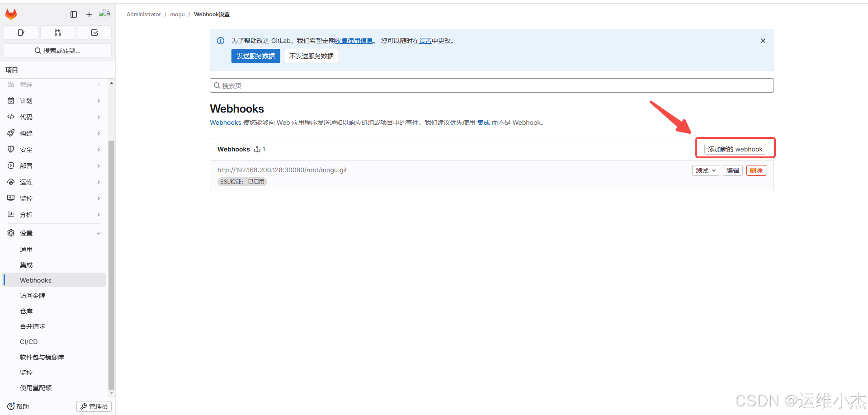Click the 帮助 help button
868x415 pixels.
point(18,406)
